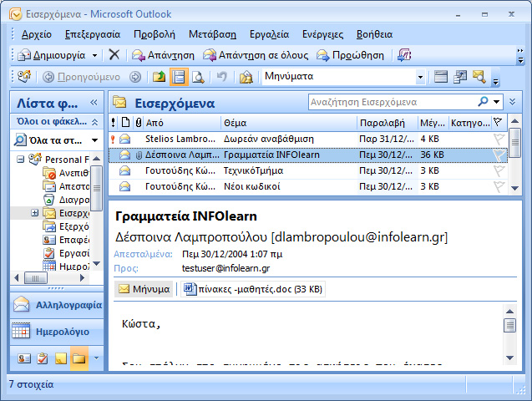This screenshot has height=401, width=532.
Task: Click the print preview icon
Action: point(198,77)
